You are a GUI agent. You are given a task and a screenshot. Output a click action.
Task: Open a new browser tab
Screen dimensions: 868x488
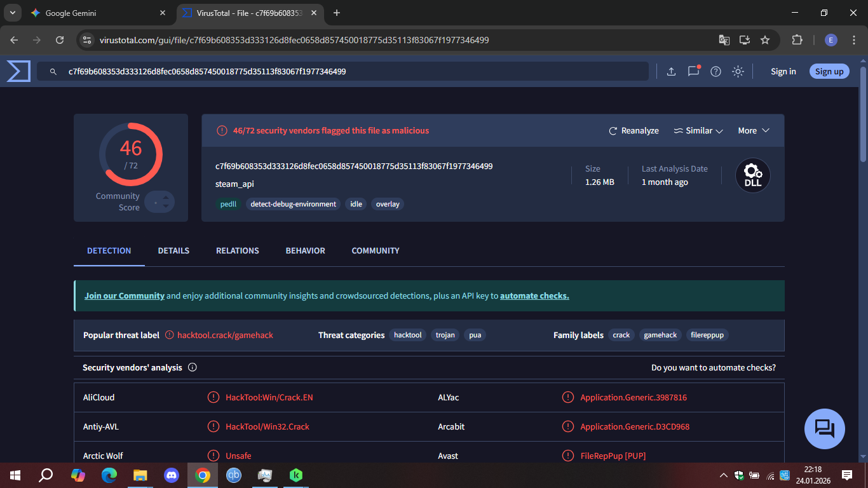click(x=337, y=13)
